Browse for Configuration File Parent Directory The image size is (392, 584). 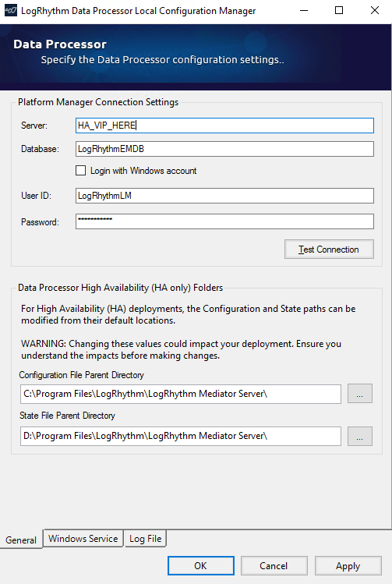coord(359,394)
